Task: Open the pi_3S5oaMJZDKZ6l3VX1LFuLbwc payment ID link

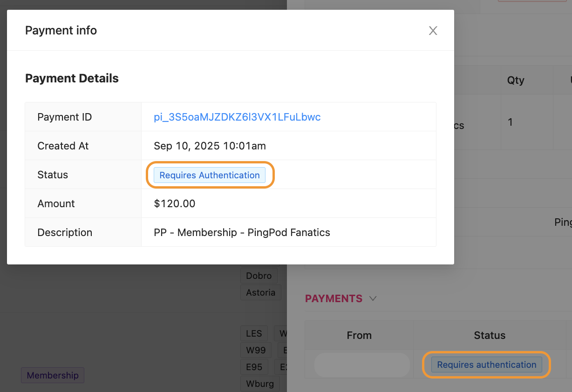Action: (237, 117)
